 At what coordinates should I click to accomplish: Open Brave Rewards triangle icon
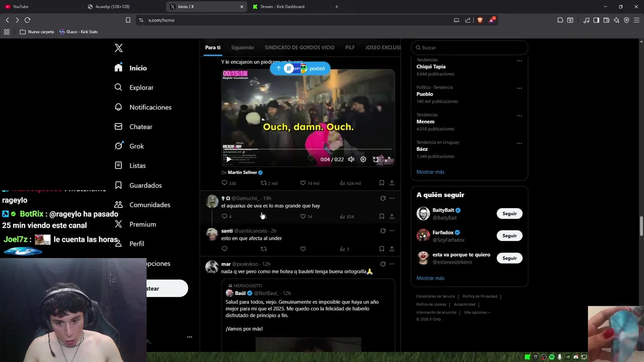(x=492, y=20)
